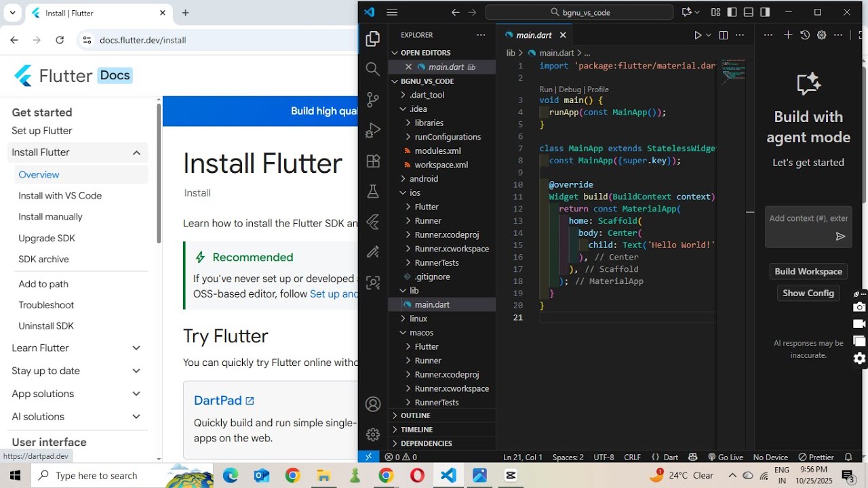Click Go Live in the status bar
This screenshot has height=488, width=868.
[725, 457]
